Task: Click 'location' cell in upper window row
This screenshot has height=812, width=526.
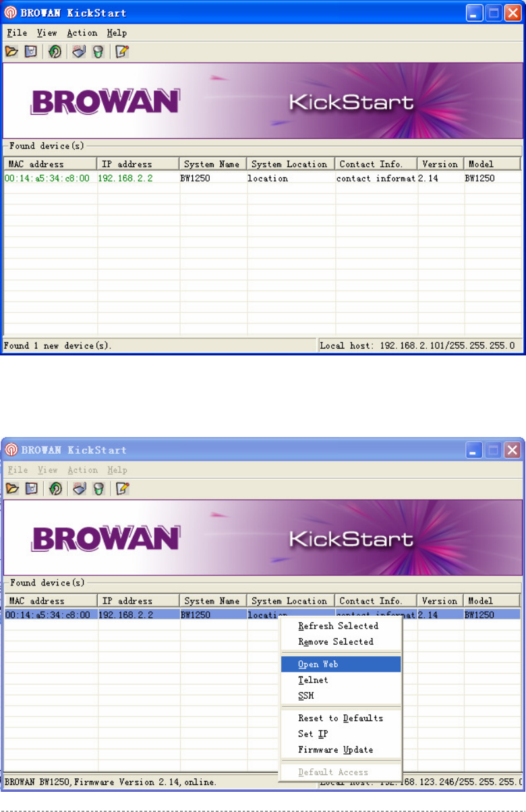Action: (x=268, y=178)
